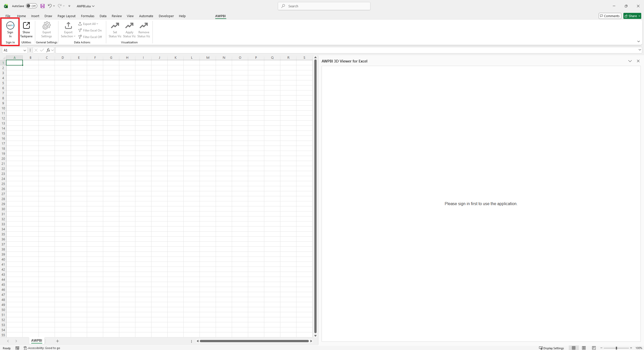Click the vertical scrollbar down arrow
This screenshot has height=350, width=644.
(315, 336)
